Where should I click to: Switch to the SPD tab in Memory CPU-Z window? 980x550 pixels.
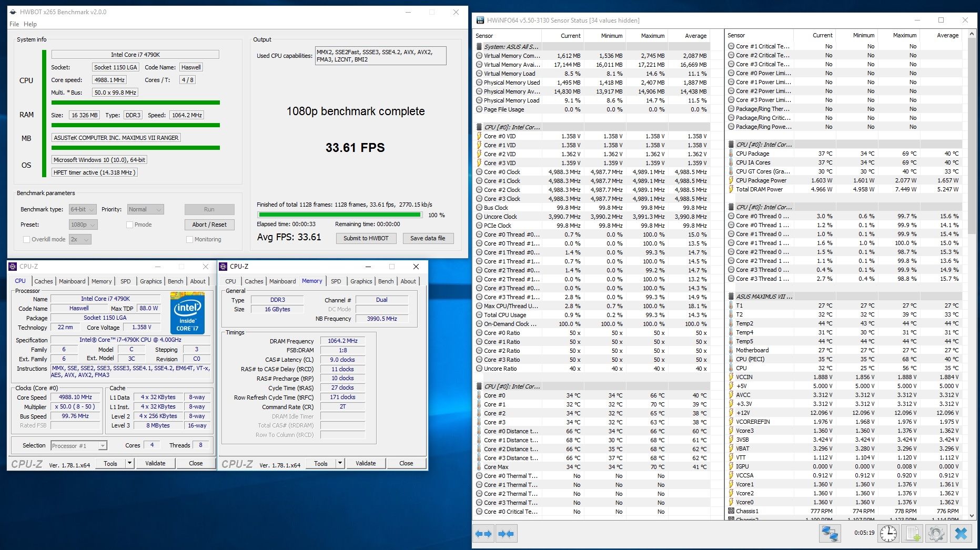336,281
